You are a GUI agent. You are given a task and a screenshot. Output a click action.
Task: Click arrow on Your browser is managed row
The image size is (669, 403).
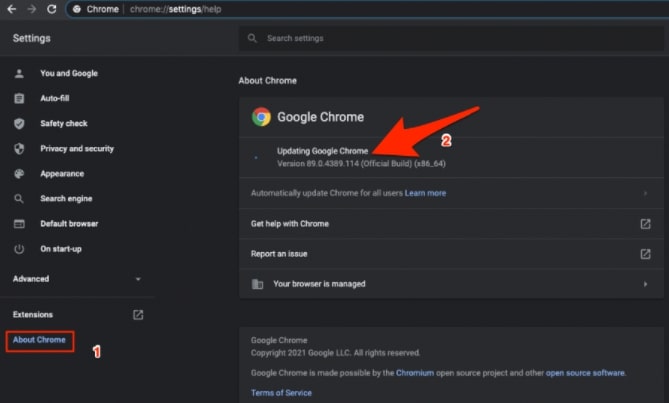click(645, 284)
